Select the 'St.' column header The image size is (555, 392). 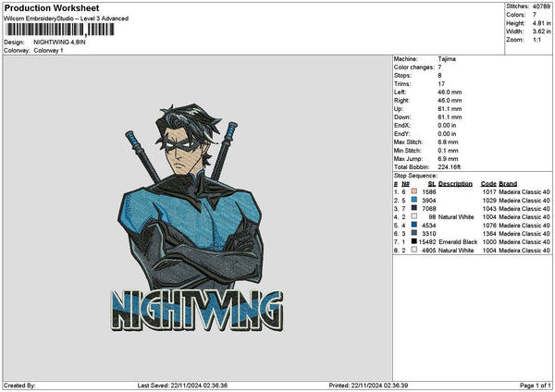(432, 184)
